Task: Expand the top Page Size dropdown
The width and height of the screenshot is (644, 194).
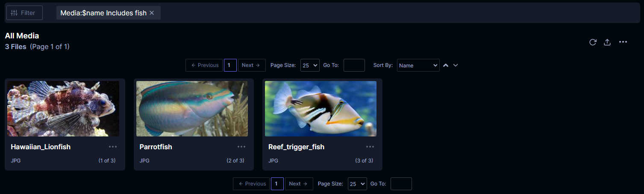Action: [310, 65]
